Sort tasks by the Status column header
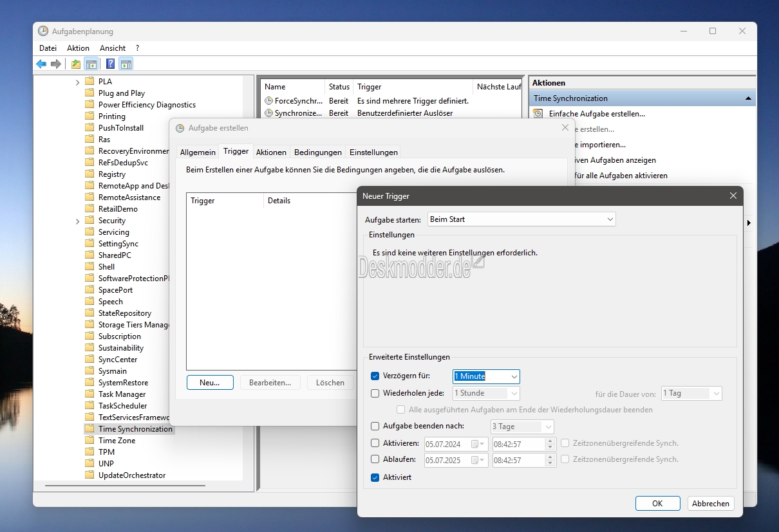Image resolution: width=779 pixels, height=532 pixels. (339, 87)
